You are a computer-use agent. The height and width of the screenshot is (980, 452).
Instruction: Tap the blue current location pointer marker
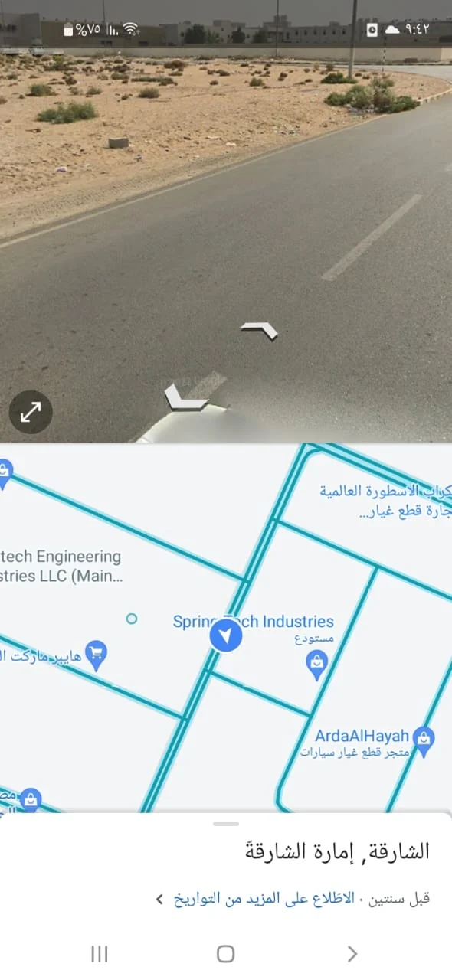click(225, 636)
